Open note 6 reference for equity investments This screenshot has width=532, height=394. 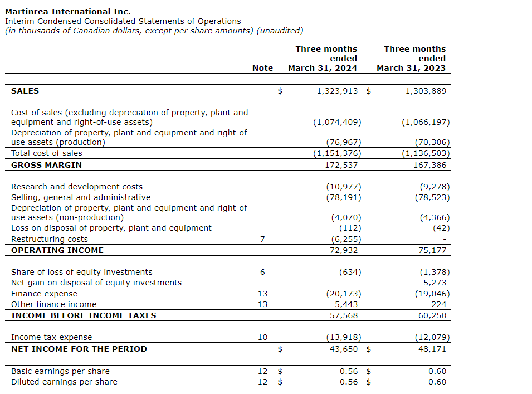coord(262,272)
